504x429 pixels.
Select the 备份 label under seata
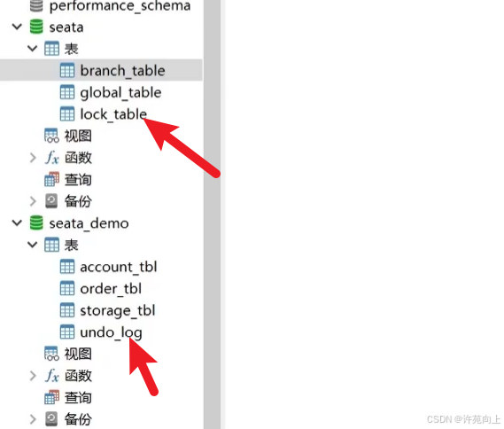[x=78, y=201]
